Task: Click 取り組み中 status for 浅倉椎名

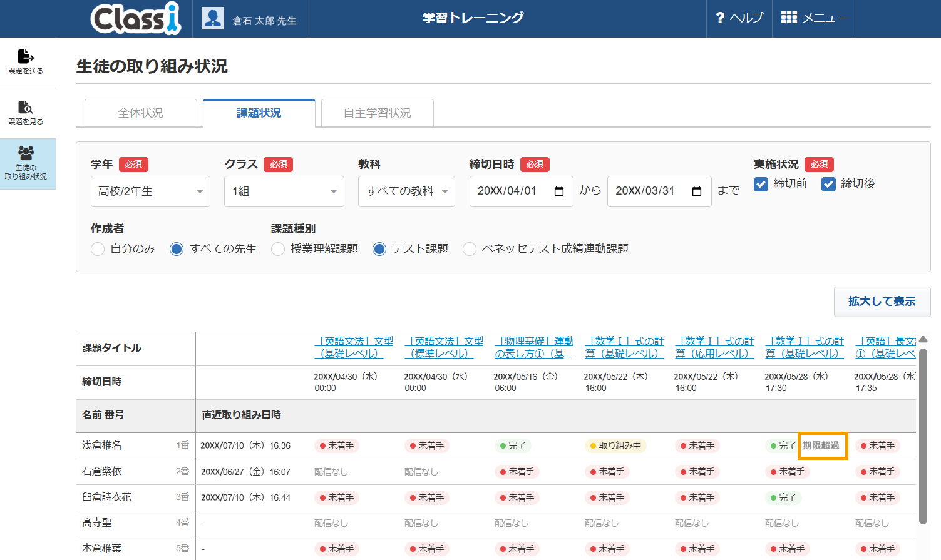Action: (x=615, y=445)
